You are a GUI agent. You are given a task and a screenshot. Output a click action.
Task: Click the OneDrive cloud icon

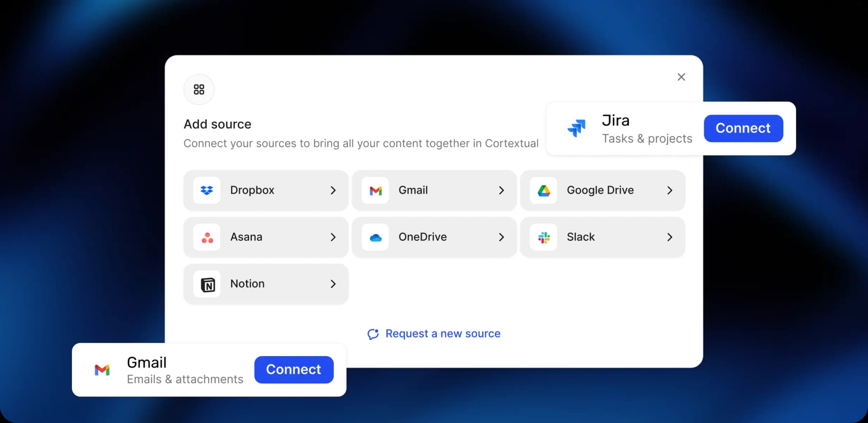(375, 237)
